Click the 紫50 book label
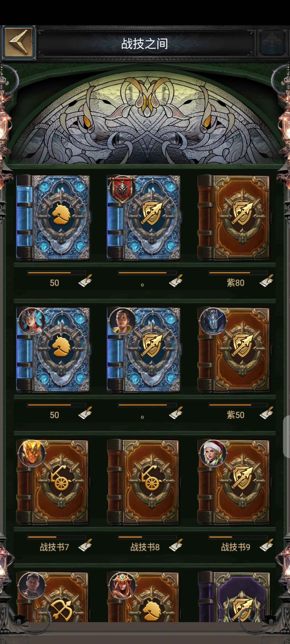 (235, 415)
